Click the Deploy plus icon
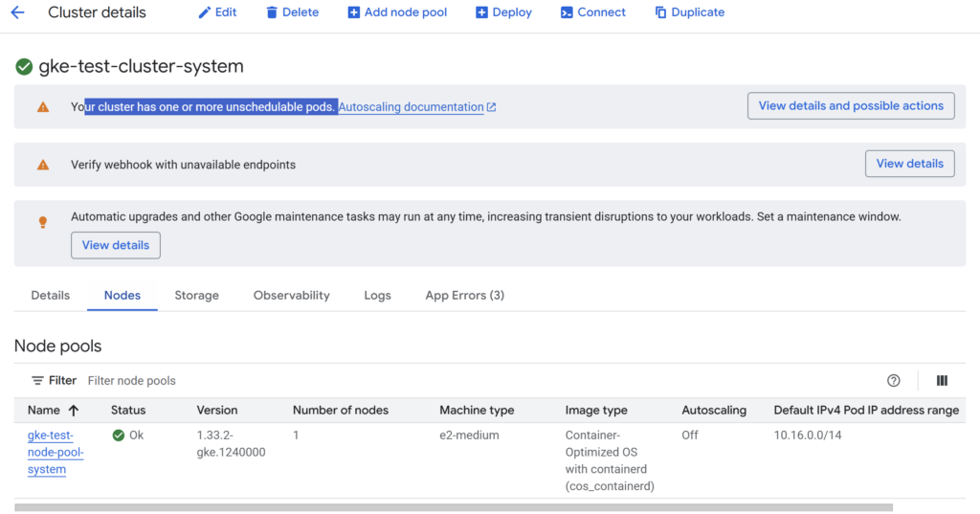The width and height of the screenshot is (980, 514). pyautogui.click(x=481, y=12)
